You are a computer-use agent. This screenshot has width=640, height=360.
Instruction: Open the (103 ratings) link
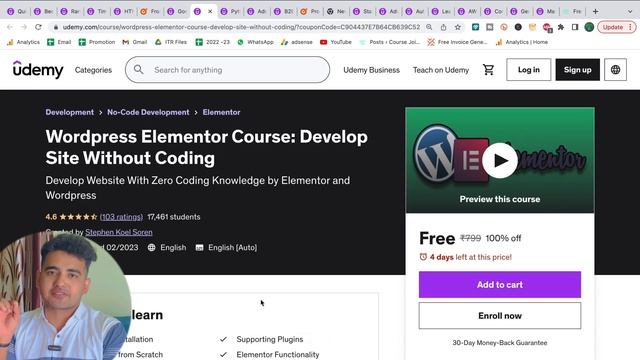[x=121, y=217]
